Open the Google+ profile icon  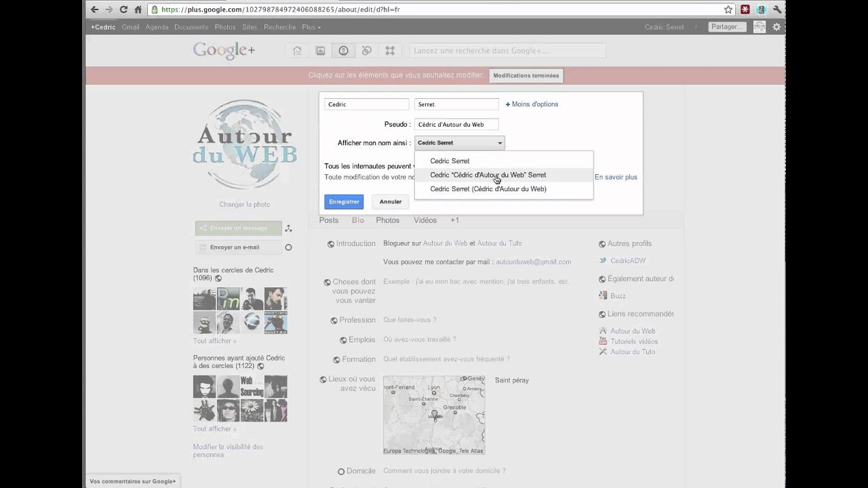click(x=343, y=51)
